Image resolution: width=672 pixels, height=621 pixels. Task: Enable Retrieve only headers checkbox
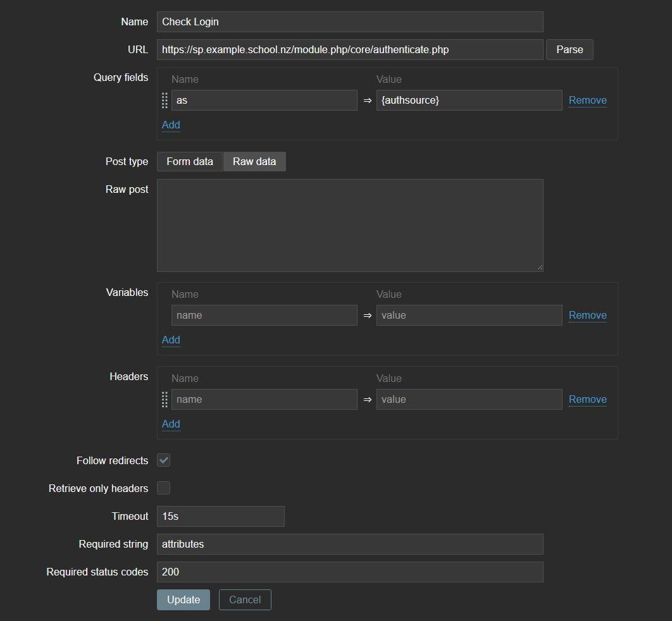pyautogui.click(x=164, y=488)
